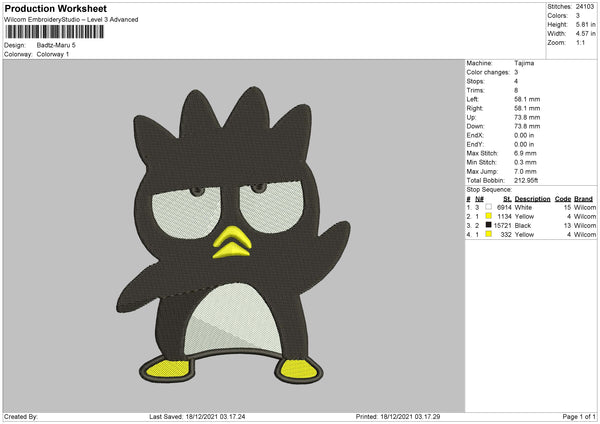Click the 'Colorway 1' value
The image size is (600, 424).
point(53,54)
